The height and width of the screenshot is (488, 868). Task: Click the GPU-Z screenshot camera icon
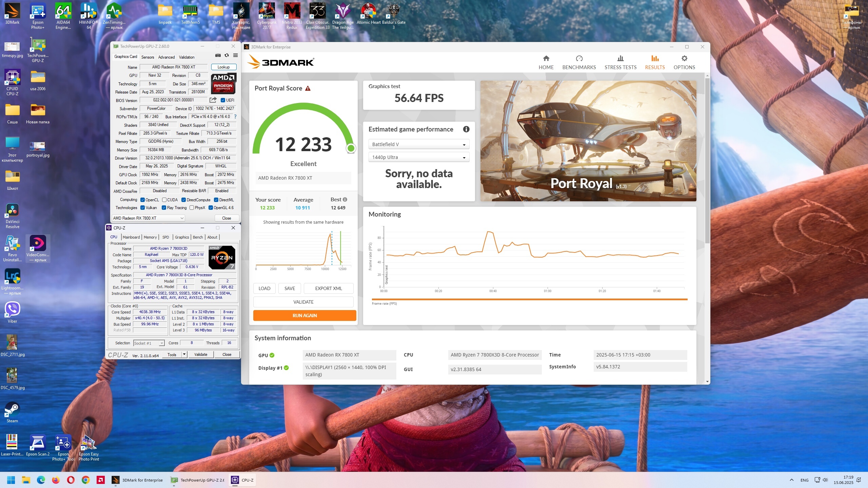tap(218, 56)
